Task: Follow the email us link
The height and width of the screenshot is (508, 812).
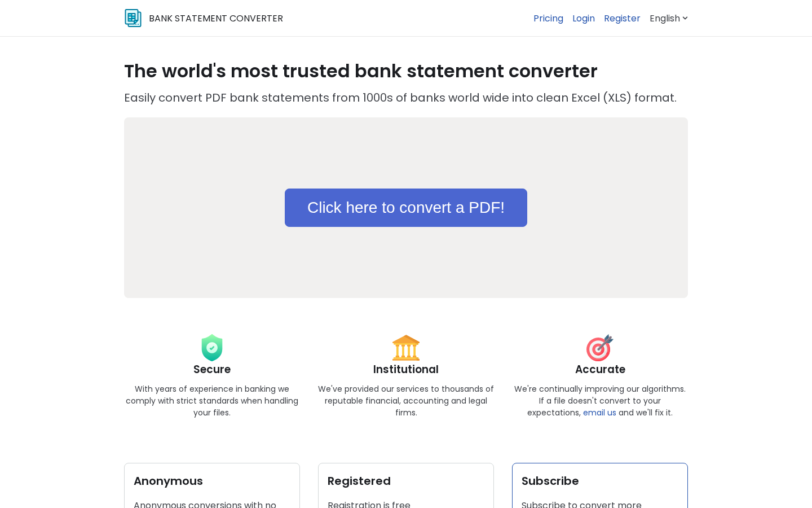Action: pos(599,413)
